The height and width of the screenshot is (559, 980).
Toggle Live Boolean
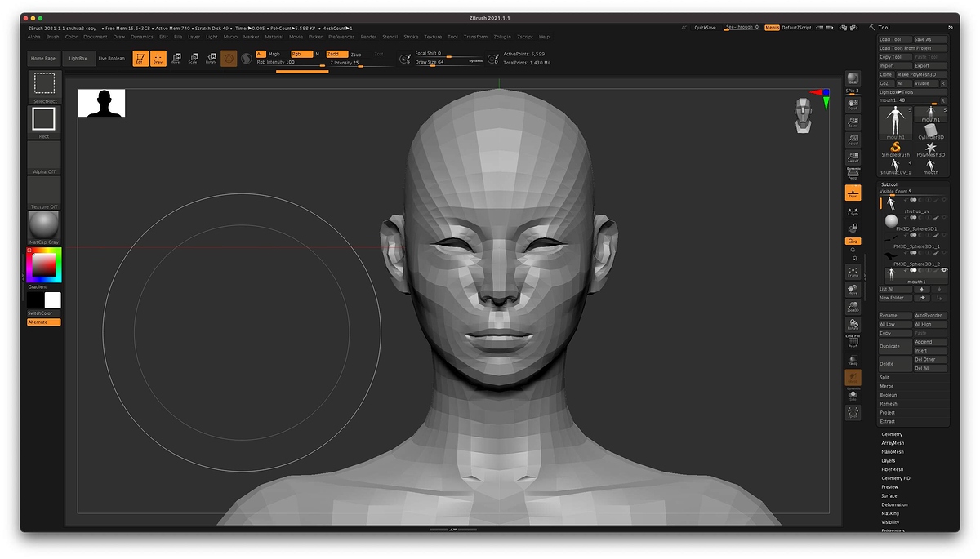pos(112,59)
